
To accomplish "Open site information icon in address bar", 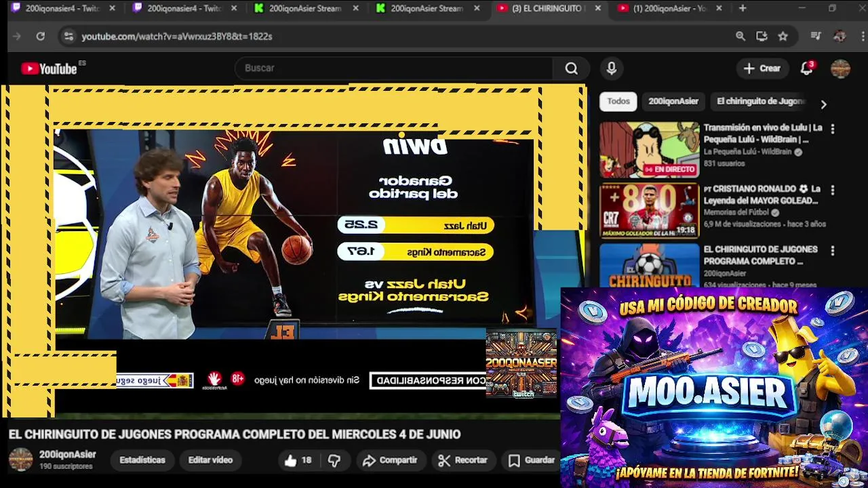I will point(68,37).
